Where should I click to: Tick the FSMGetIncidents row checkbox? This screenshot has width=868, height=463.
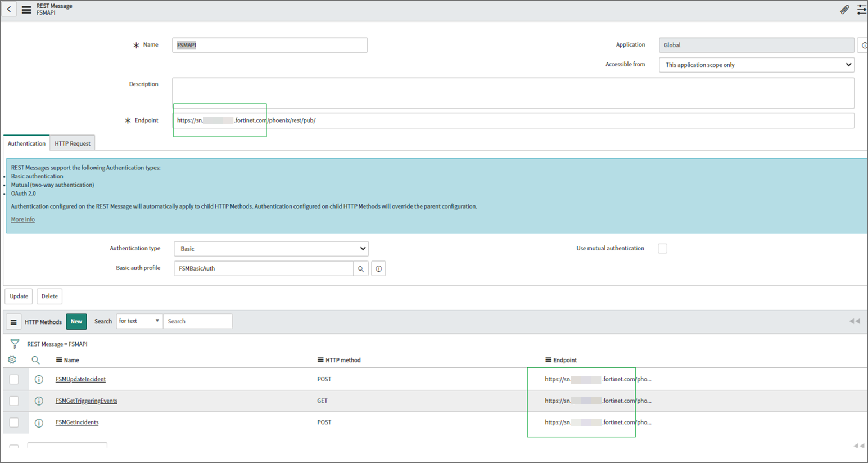[x=14, y=422]
